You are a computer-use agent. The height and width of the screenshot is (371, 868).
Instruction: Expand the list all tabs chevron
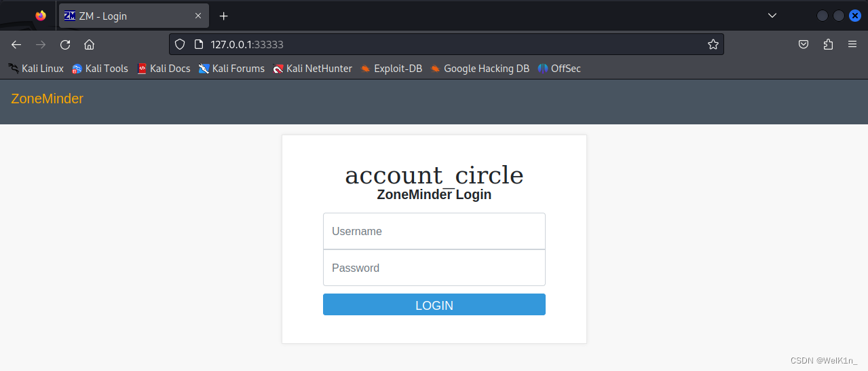[772, 16]
